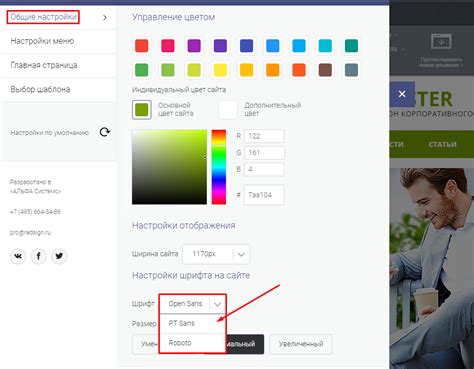Select the Увеличенный font size button

pos(301,344)
